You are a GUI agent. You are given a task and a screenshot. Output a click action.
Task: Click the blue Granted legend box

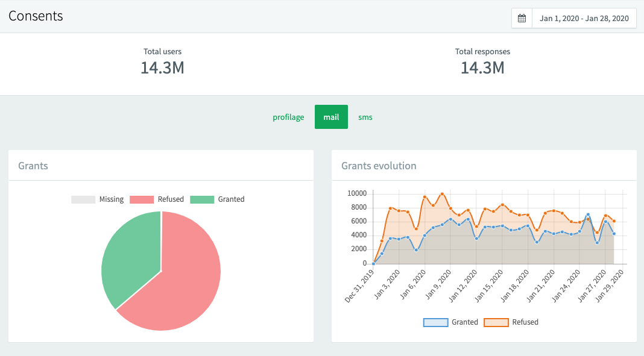pos(436,322)
